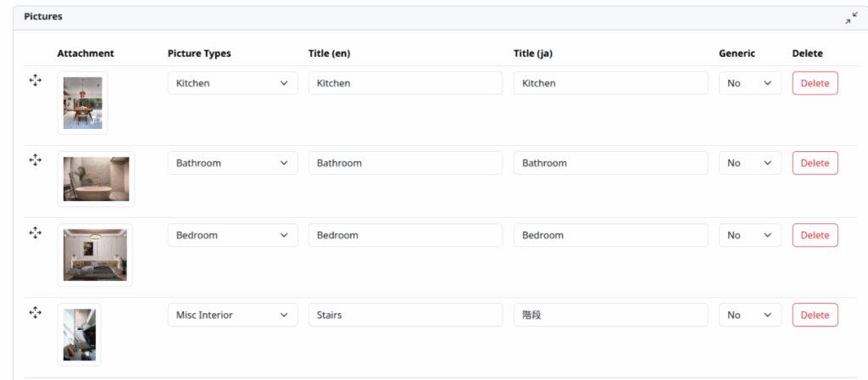Change Generic setting for Kitchen row
868x380 pixels.
tap(749, 83)
